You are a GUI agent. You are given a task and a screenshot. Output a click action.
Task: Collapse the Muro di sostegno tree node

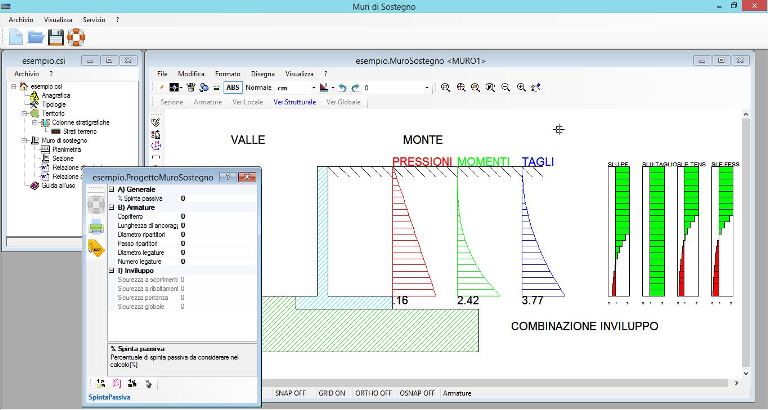tap(21, 141)
